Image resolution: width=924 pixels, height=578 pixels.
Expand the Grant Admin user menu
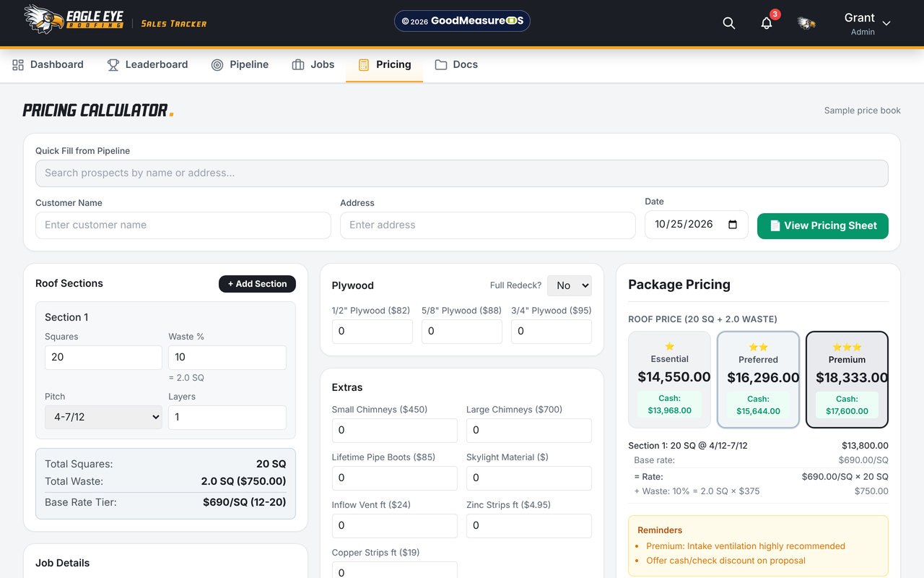(867, 23)
